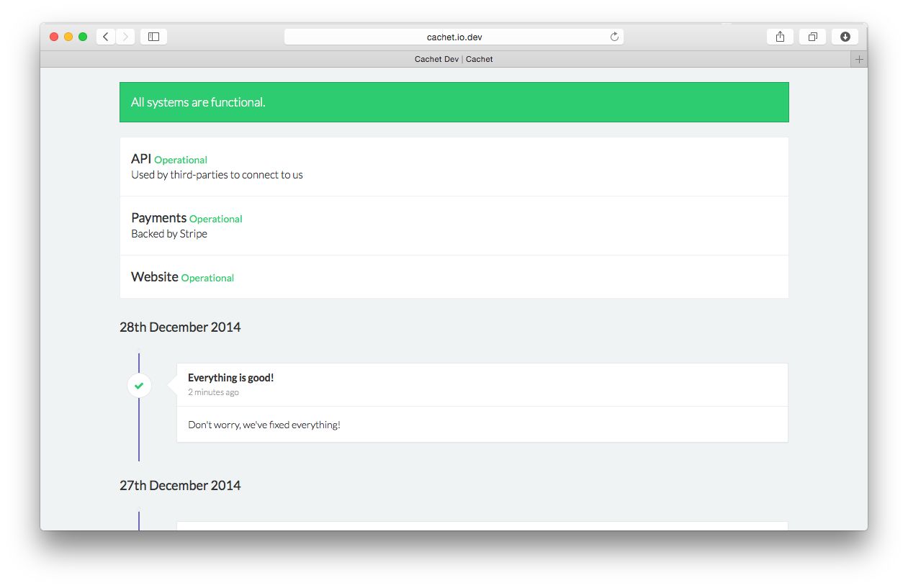The width and height of the screenshot is (908, 588).
Task: Click the Share icon in the toolbar
Action: pyautogui.click(x=780, y=36)
